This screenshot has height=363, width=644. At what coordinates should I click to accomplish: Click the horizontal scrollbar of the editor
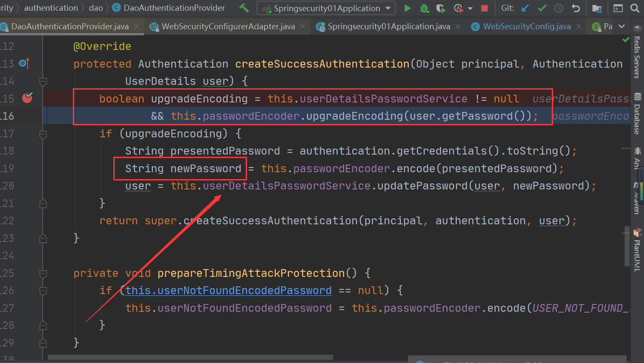pyautogui.click(x=190, y=357)
